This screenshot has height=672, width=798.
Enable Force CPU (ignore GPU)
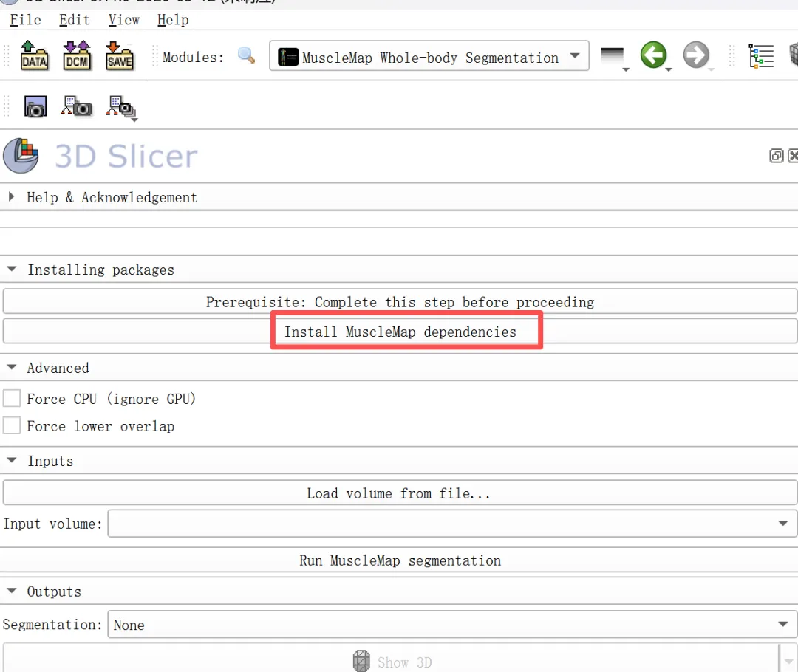(x=12, y=398)
